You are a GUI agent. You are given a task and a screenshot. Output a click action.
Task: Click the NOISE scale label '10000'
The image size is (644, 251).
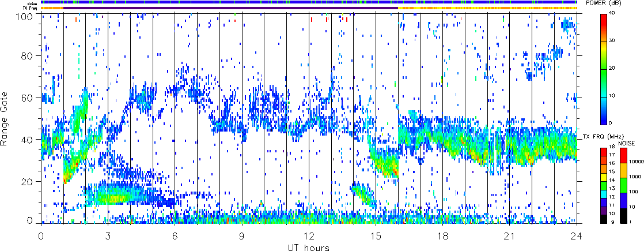tap(635, 161)
